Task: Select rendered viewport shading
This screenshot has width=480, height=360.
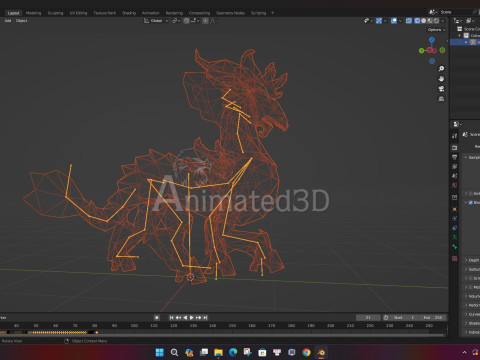Action: (x=436, y=21)
